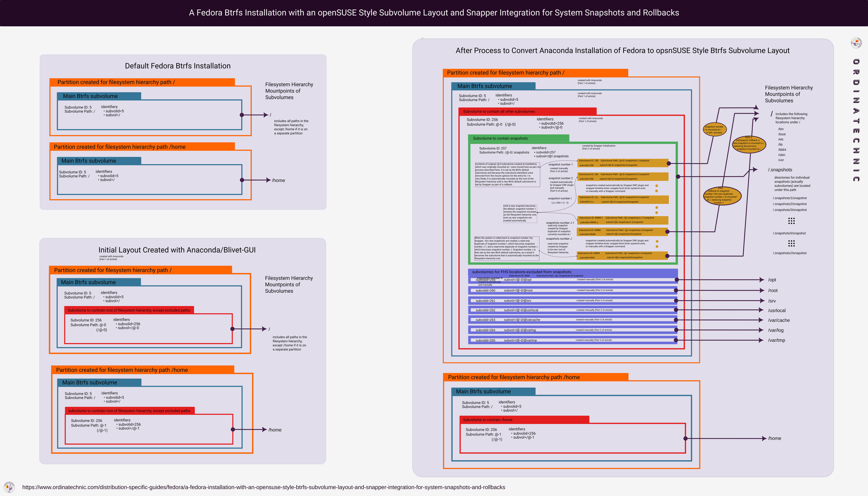Viewport: 868px width, 496px height.
Task: Click the /var/cache mountpoint label
Action: pyautogui.click(x=779, y=320)
